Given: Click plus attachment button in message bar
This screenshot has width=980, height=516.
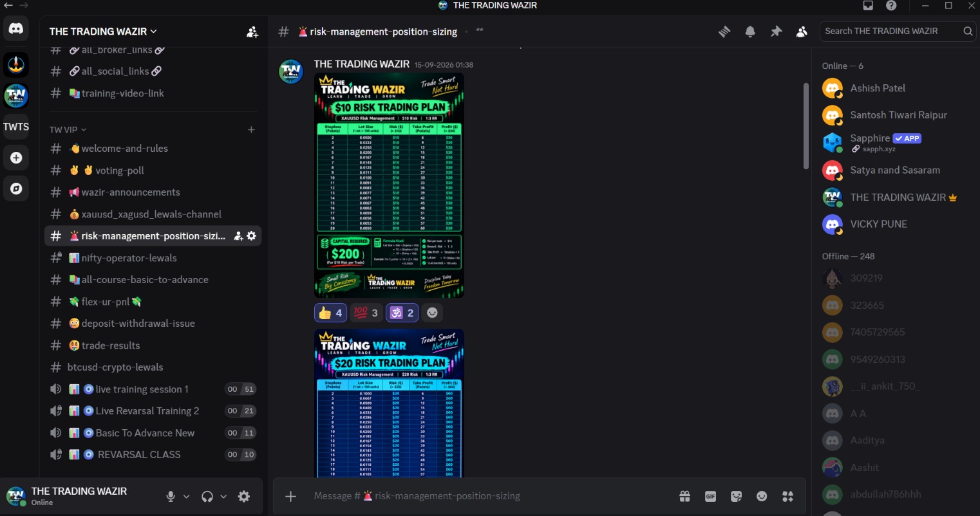Looking at the screenshot, I should (x=291, y=496).
